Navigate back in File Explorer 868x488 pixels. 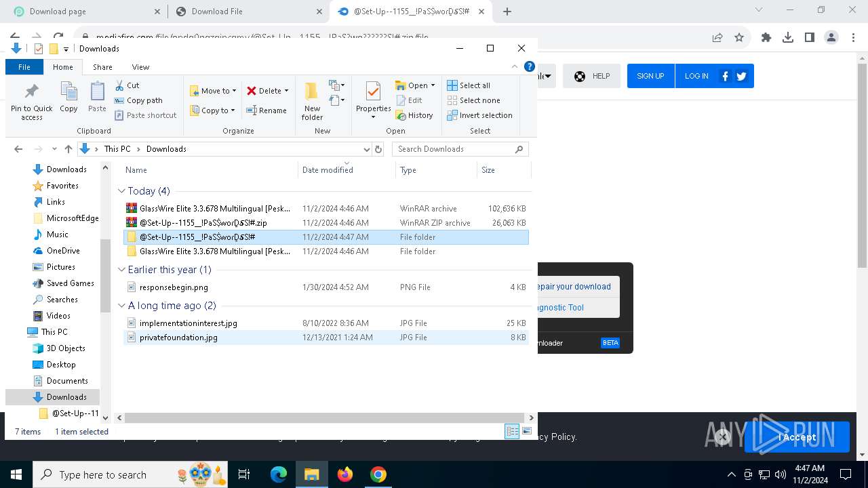point(18,149)
